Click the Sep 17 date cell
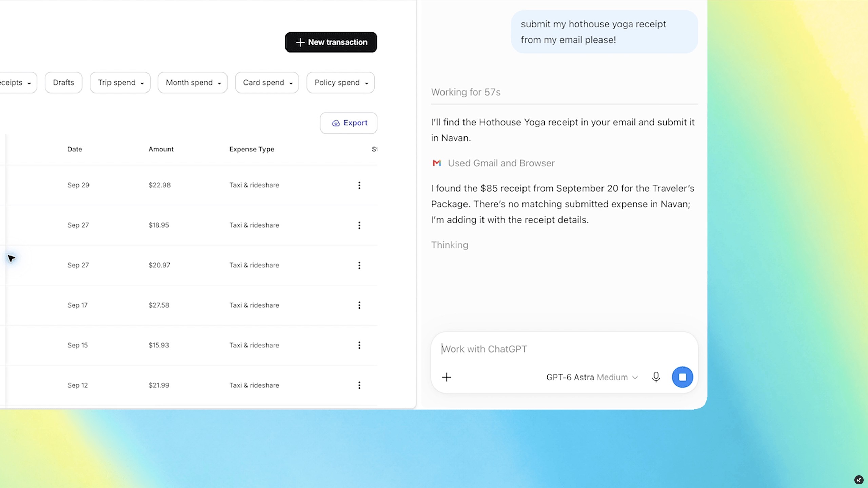868x488 pixels. [x=77, y=305]
